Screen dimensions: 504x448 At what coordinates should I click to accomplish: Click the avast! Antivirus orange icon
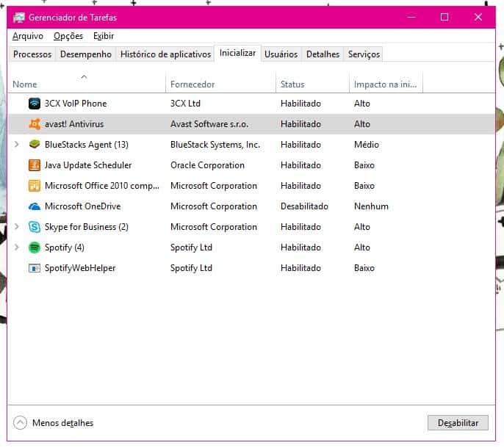[35, 124]
